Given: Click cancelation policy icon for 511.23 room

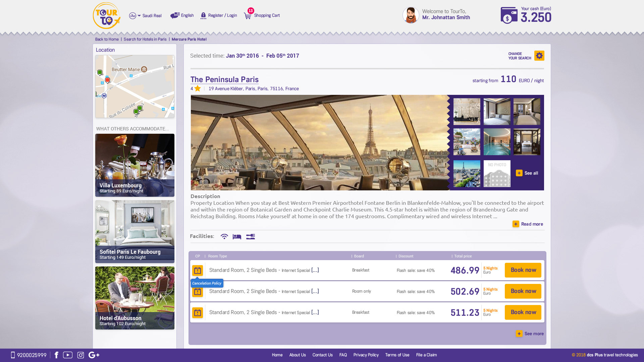Looking at the screenshot, I should (198, 313).
